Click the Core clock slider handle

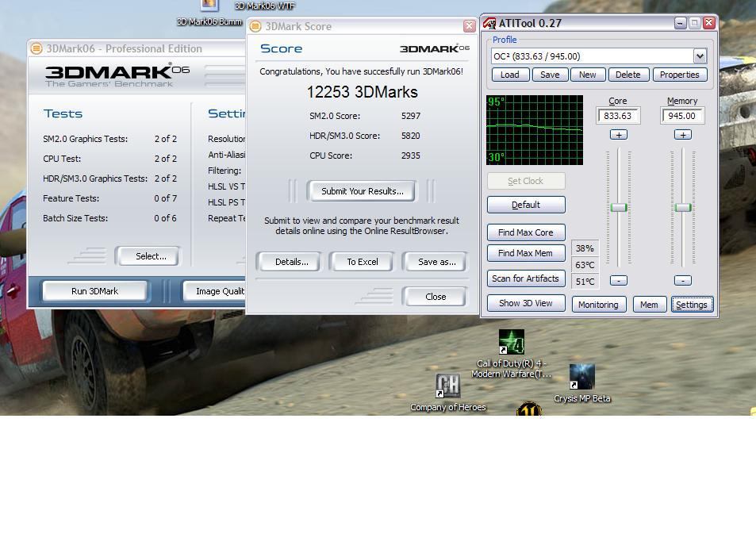(x=619, y=208)
